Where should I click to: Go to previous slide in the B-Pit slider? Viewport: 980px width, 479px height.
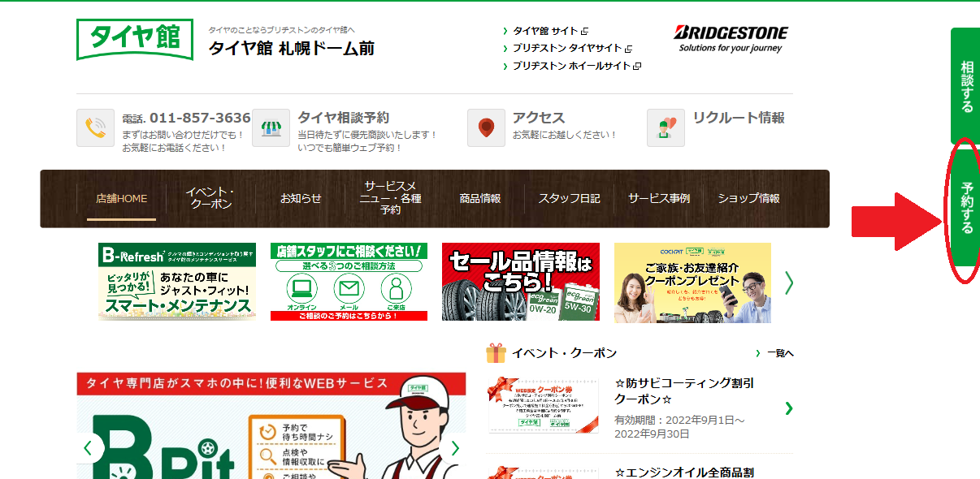coord(89,447)
